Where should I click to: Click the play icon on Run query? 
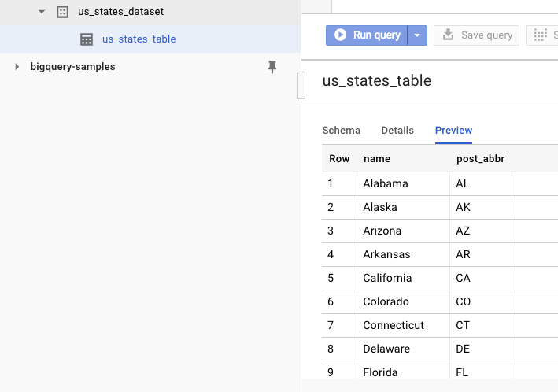click(x=341, y=35)
